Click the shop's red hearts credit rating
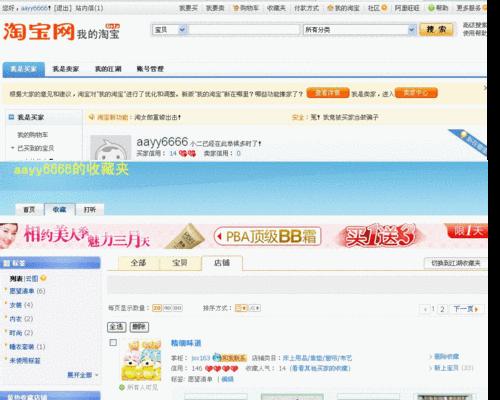Screen dimensions: 500x400 pos(221,368)
